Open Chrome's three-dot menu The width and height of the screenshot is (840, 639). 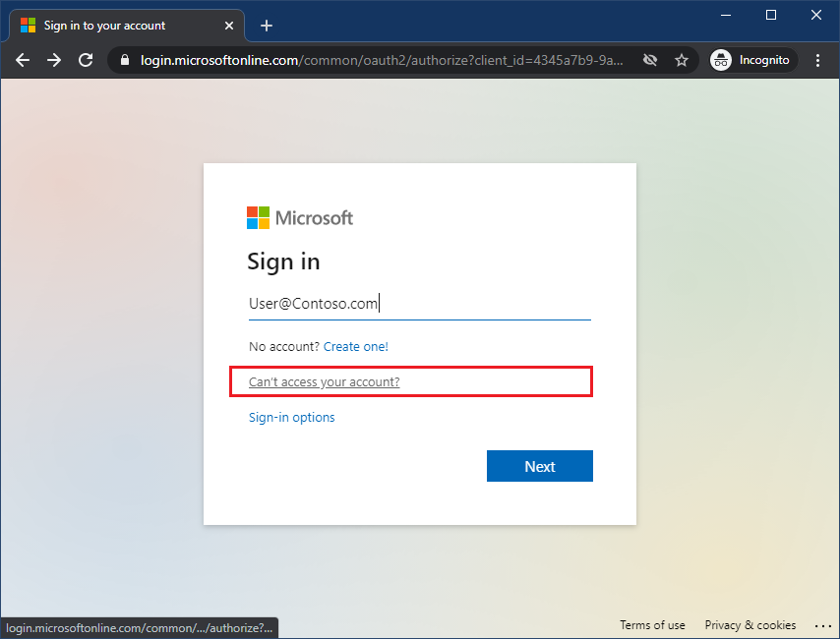(x=817, y=60)
